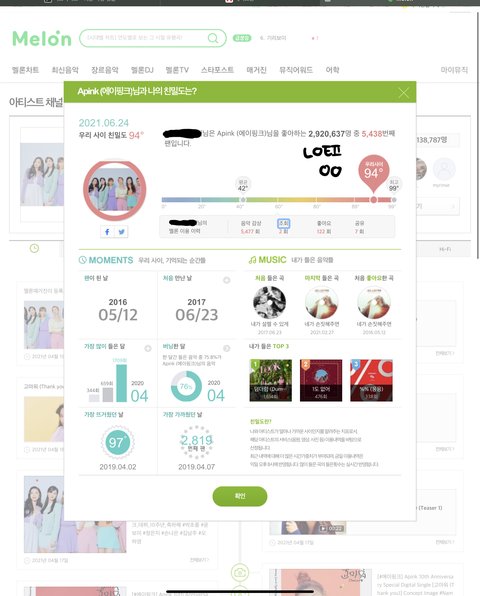Share result via Facebook icon
Viewport: 480px width, 596px height.
(x=107, y=232)
